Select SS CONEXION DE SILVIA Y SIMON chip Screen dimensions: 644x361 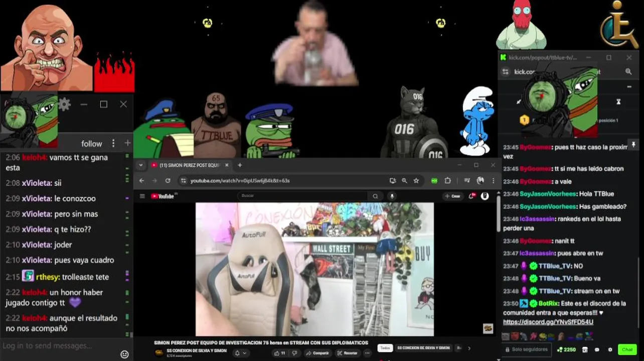click(x=423, y=348)
